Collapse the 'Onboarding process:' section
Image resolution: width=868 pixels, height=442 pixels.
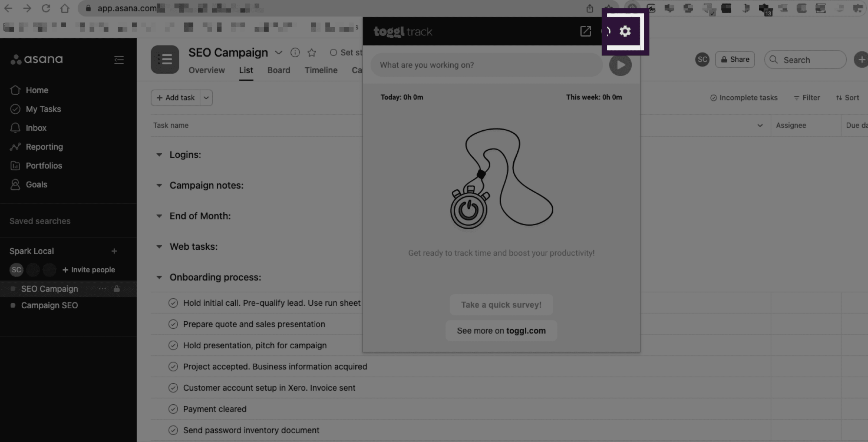(x=159, y=277)
